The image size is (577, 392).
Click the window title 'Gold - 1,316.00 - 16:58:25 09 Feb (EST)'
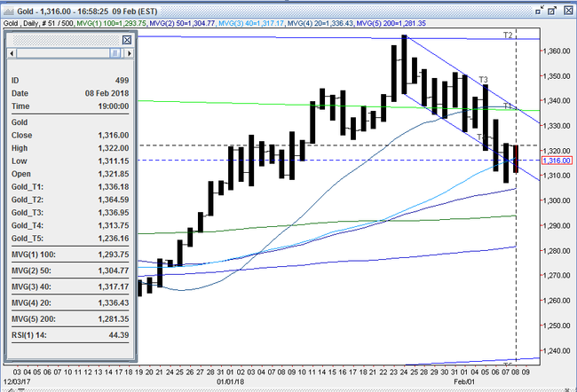tap(87, 12)
